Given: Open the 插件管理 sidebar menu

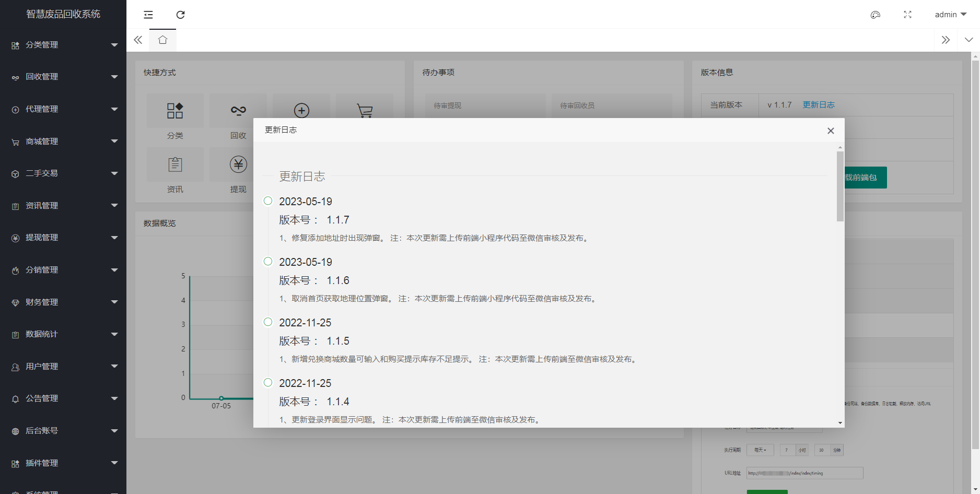Looking at the screenshot, I should (63, 463).
